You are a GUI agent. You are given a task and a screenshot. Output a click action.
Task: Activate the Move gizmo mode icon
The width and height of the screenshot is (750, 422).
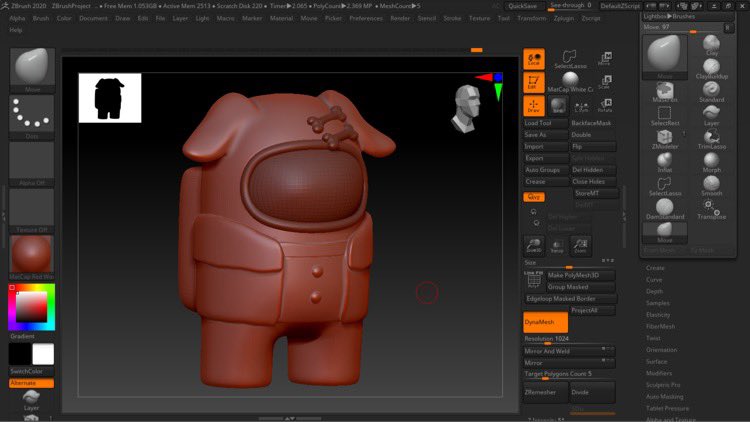point(605,58)
